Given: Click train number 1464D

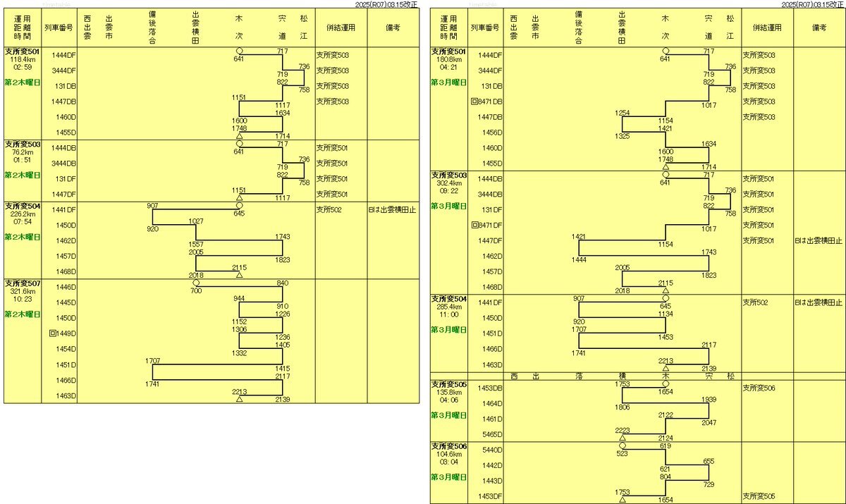Looking at the screenshot, I should 491,403.
